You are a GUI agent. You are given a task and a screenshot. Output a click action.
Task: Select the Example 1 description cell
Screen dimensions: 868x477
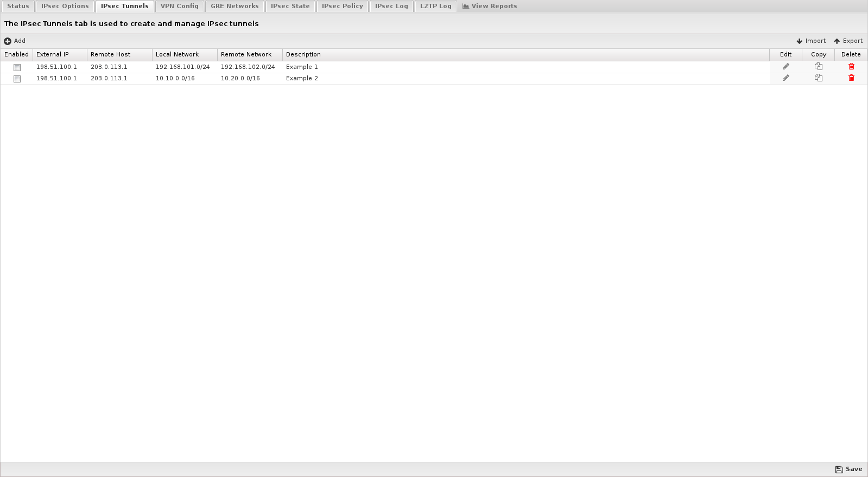coord(526,67)
